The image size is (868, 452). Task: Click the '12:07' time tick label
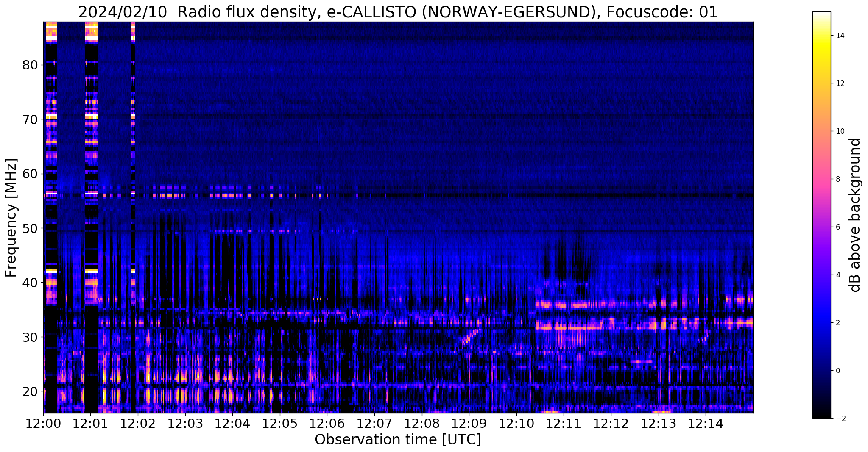pyautogui.click(x=374, y=424)
